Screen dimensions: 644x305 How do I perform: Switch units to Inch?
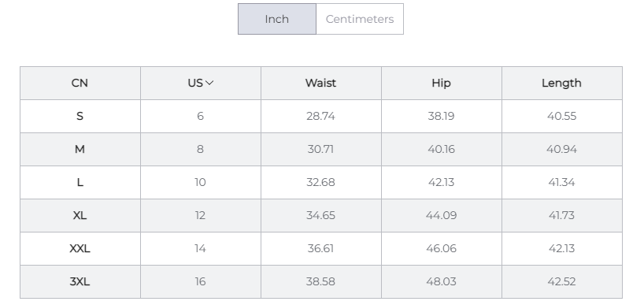(277, 19)
